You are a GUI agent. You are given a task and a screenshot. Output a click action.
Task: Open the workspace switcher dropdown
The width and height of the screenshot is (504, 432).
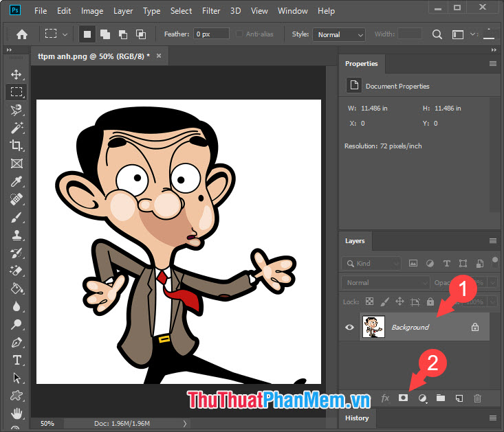click(472, 34)
